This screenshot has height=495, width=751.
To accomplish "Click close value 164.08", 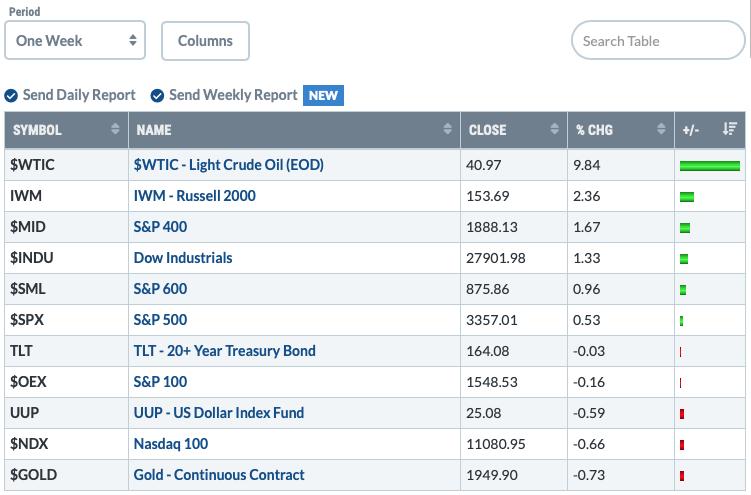I will point(488,351).
